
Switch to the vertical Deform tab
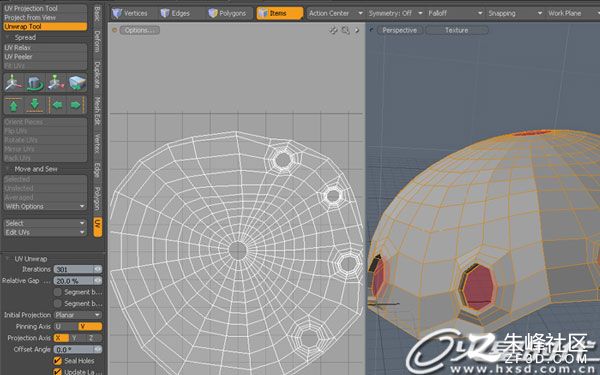pyautogui.click(x=98, y=41)
